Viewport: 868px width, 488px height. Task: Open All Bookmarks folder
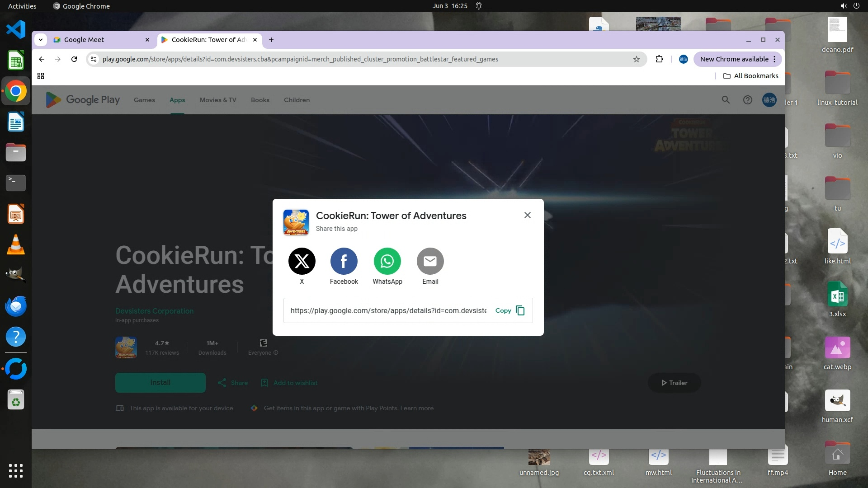pyautogui.click(x=750, y=76)
